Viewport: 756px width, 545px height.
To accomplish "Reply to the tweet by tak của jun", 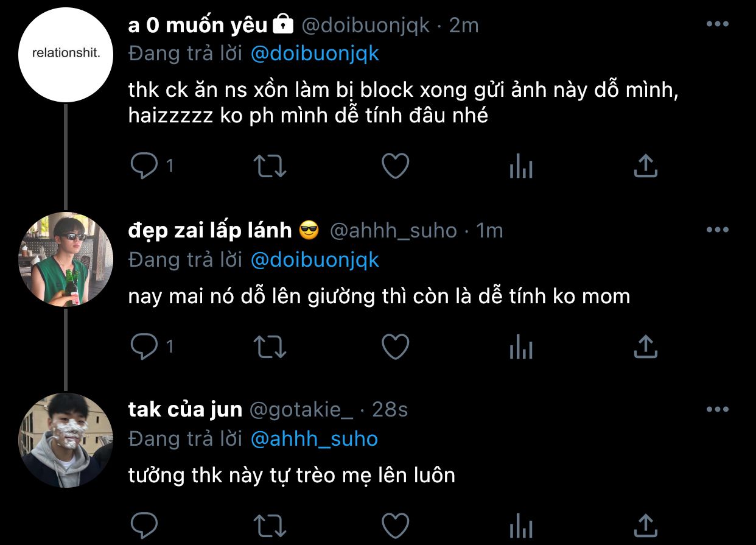I will click(144, 525).
